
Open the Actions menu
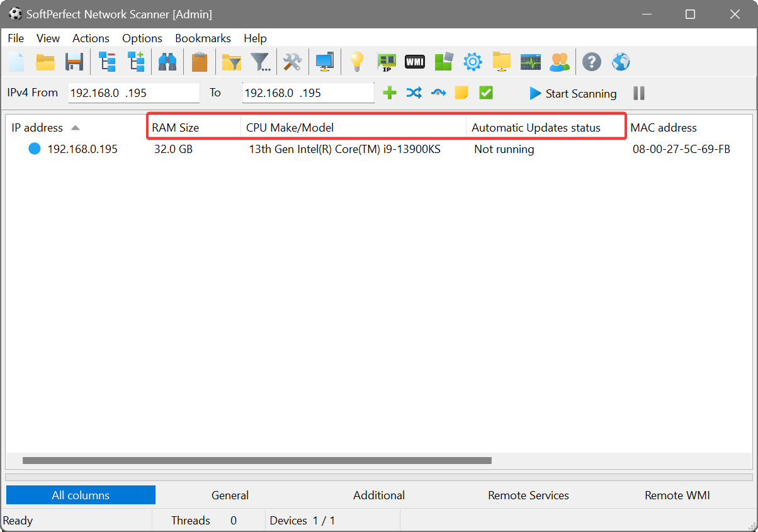coord(91,38)
